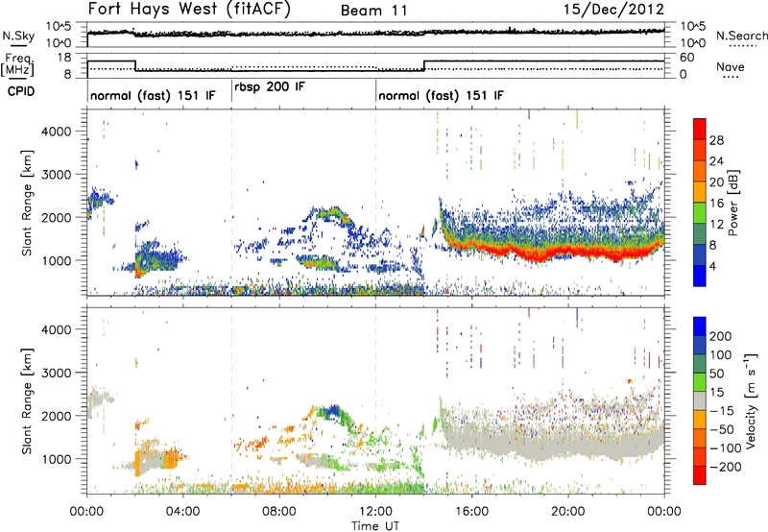Click the 08:00 time tick label
Screen dimensions: 768x532
coord(279,512)
